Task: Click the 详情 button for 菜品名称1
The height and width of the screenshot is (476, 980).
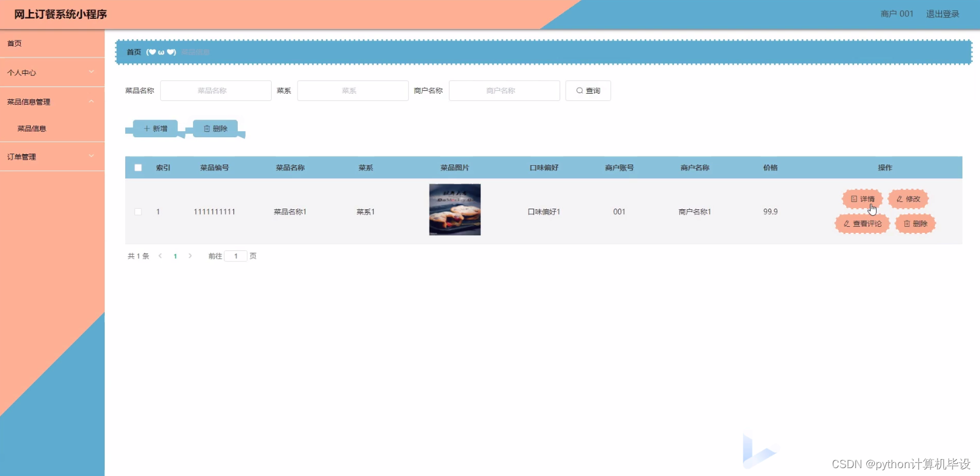Action: (863, 199)
